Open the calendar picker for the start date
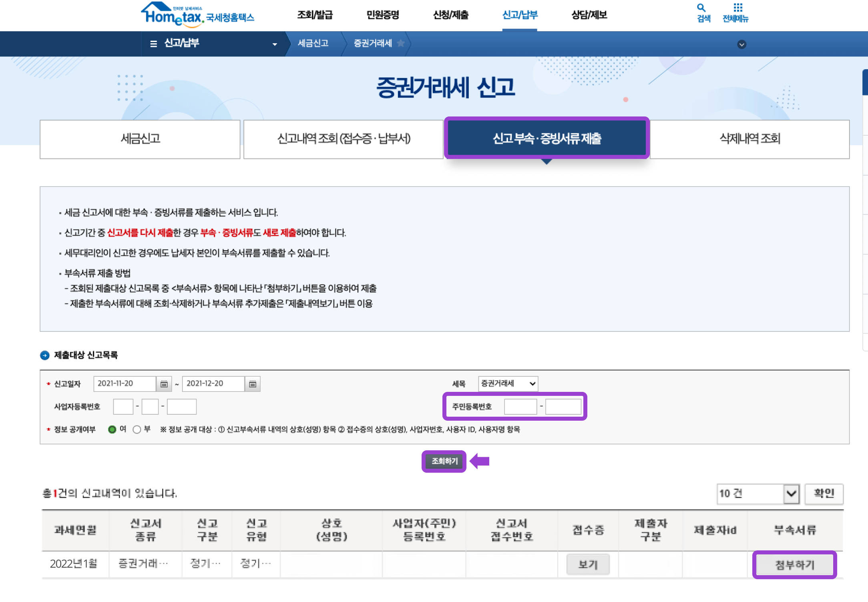The width and height of the screenshot is (868, 602). pos(164,383)
